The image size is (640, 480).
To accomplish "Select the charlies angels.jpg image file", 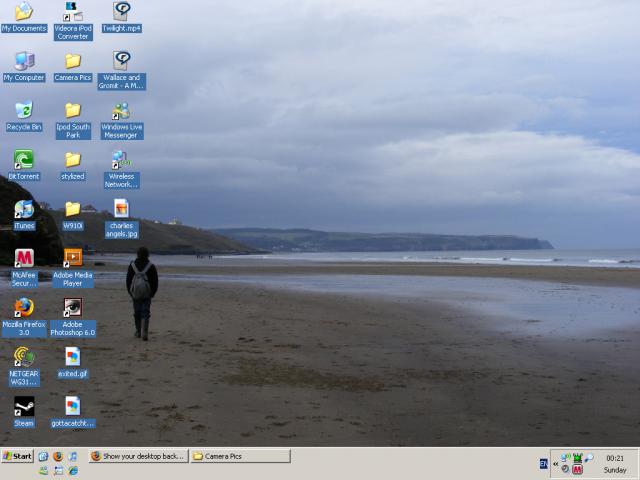I will tap(121, 209).
